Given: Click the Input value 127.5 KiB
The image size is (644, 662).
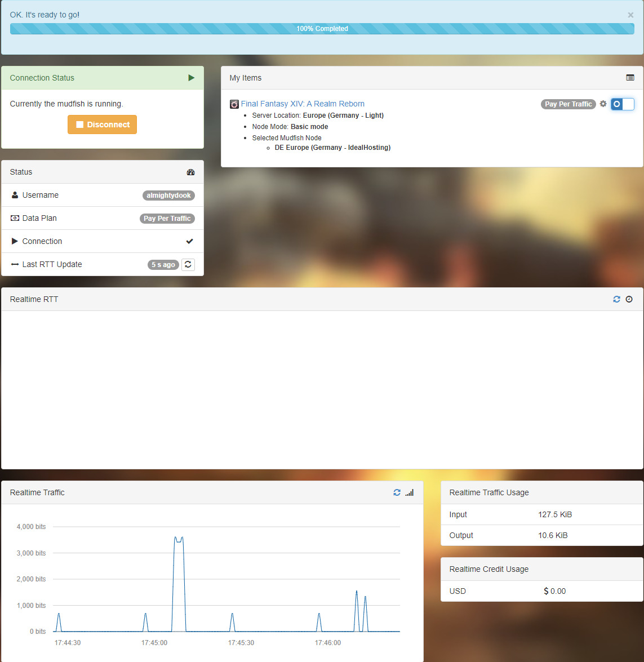Looking at the screenshot, I should [x=555, y=514].
